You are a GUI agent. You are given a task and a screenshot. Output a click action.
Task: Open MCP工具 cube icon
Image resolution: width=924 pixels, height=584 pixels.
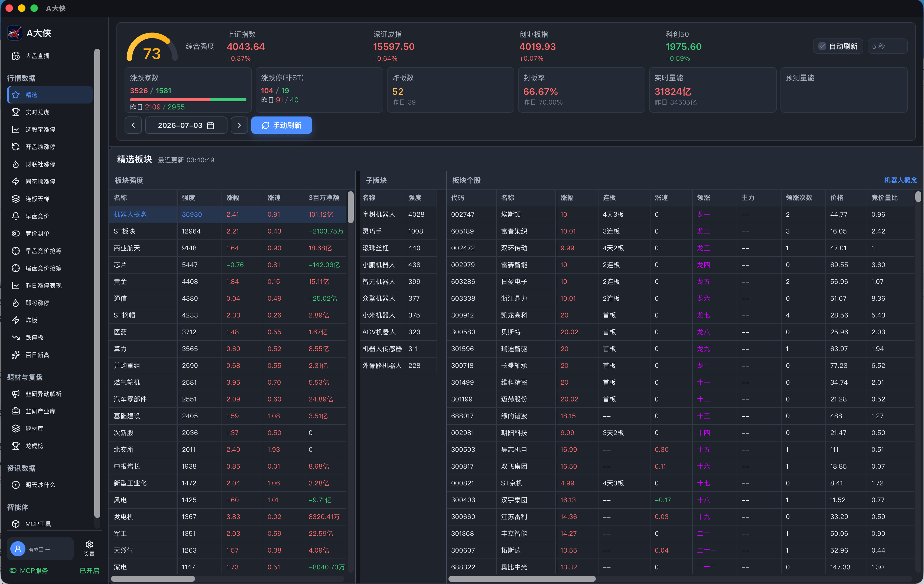16,524
